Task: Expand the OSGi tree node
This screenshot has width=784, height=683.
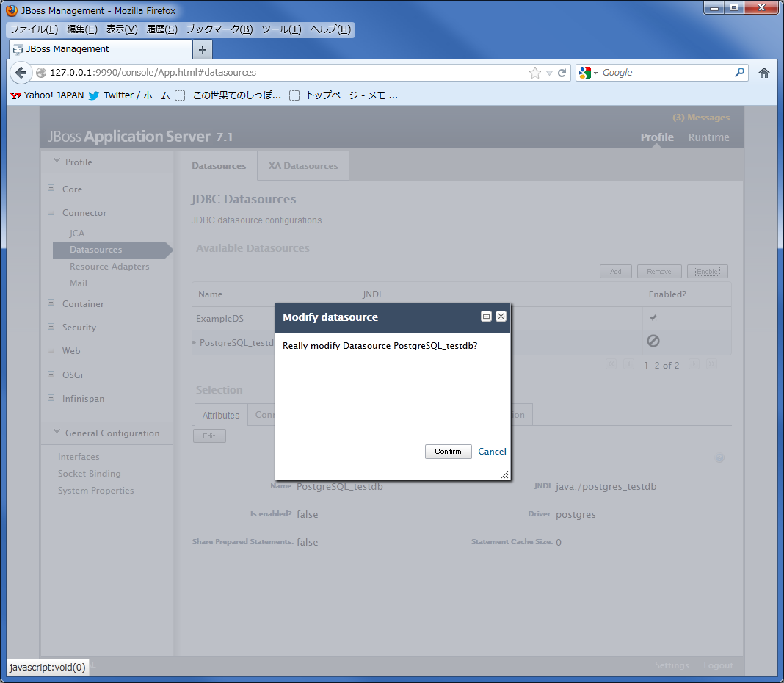Action: 51,375
